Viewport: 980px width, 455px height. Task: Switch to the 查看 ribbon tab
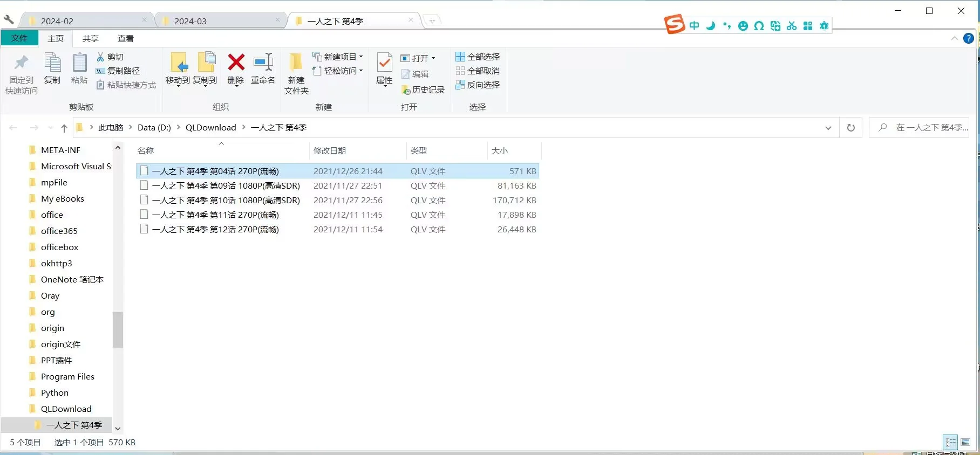pyautogui.click(x=125, y=38)
